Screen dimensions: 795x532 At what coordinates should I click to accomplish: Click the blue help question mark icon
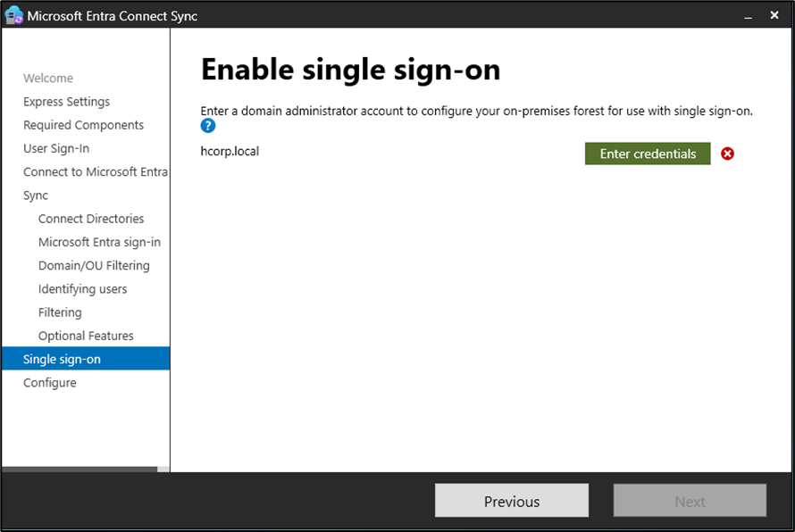click(208, 126)
